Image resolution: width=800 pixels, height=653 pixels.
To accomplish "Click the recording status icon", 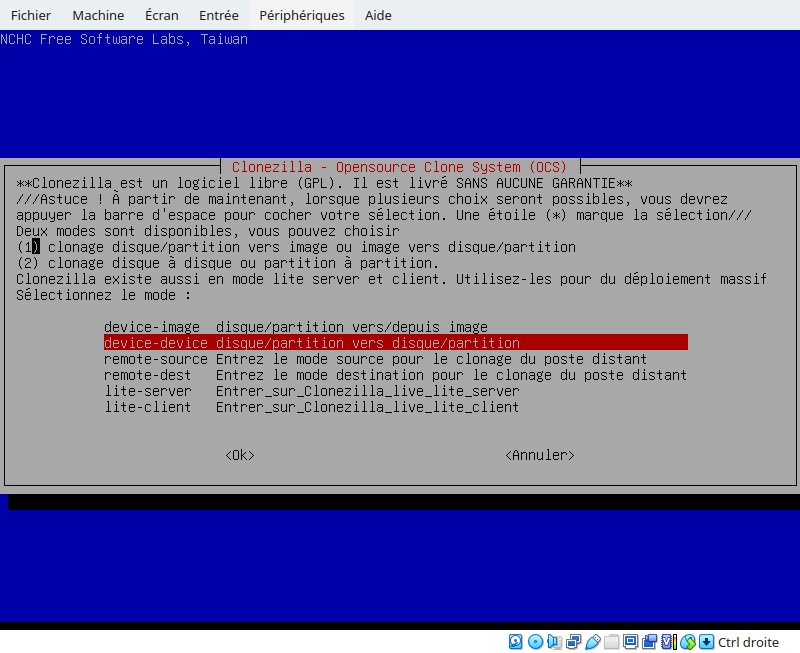I will pos(649,642).
